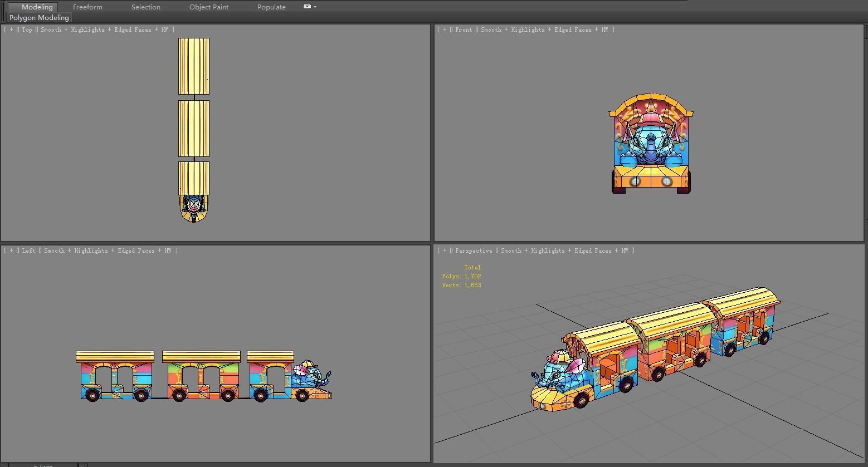Click the Total statistics heading

point(472,267)
